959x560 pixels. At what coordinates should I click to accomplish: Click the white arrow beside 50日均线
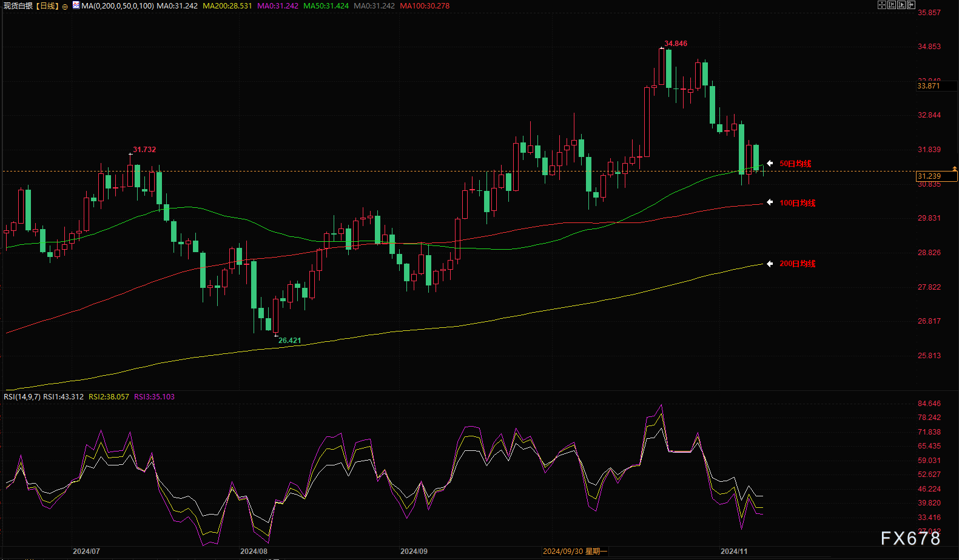click(x=770, y=164)
